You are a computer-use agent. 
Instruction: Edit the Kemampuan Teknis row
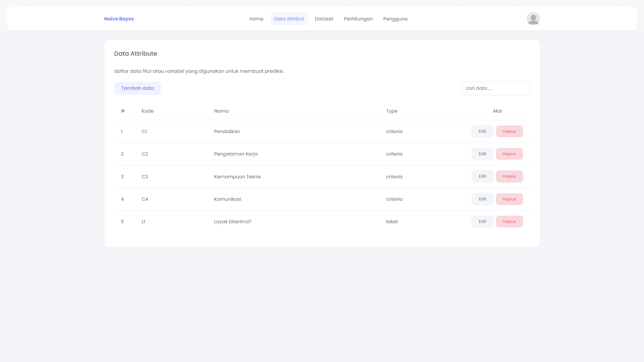click(x=482, y=176)
